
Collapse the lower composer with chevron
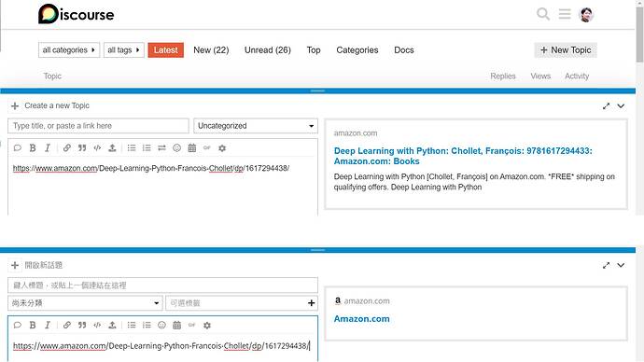click(x=621, y=265)
